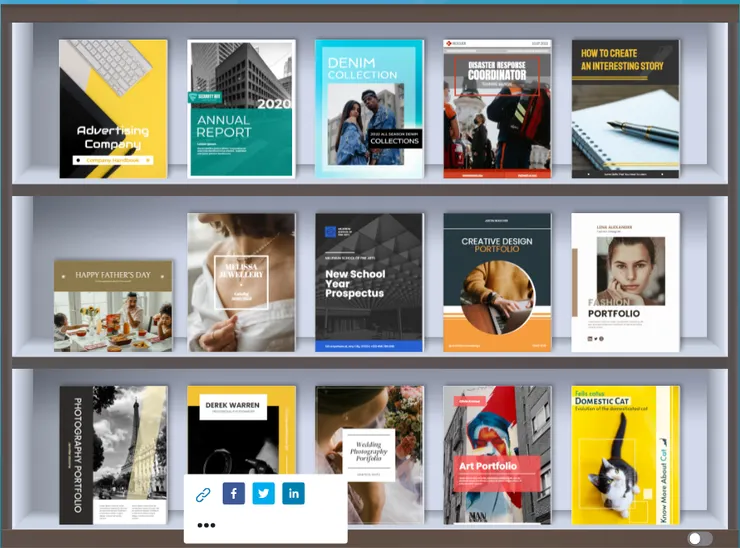Share on Twitter
Screen dimensions: 740x548
click(263, 493)
